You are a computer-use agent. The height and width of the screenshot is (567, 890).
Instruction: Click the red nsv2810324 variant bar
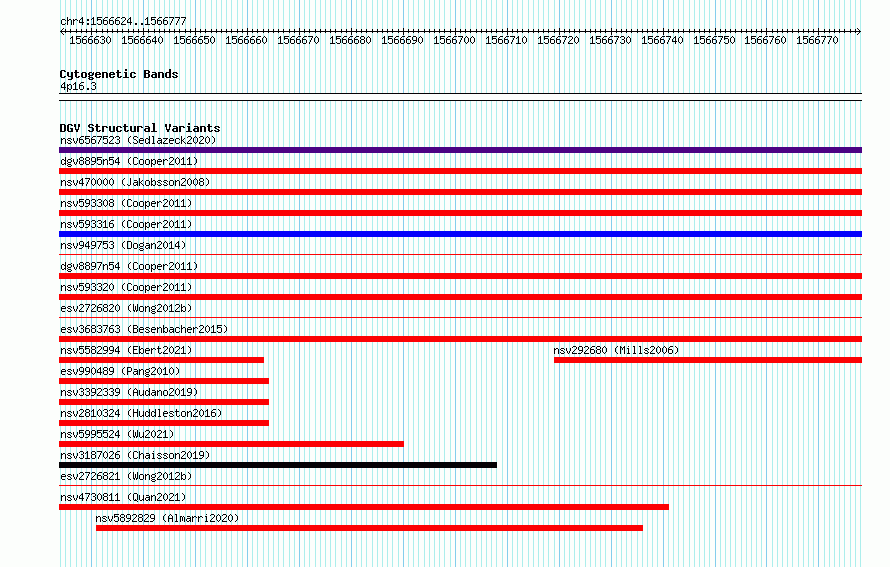coord(164,423)
